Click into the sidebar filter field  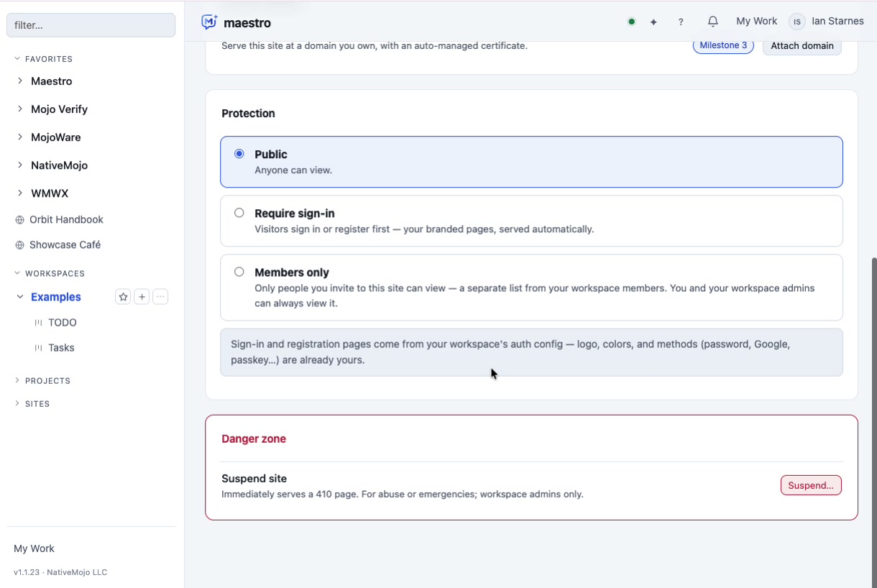(x=91, y=25)
